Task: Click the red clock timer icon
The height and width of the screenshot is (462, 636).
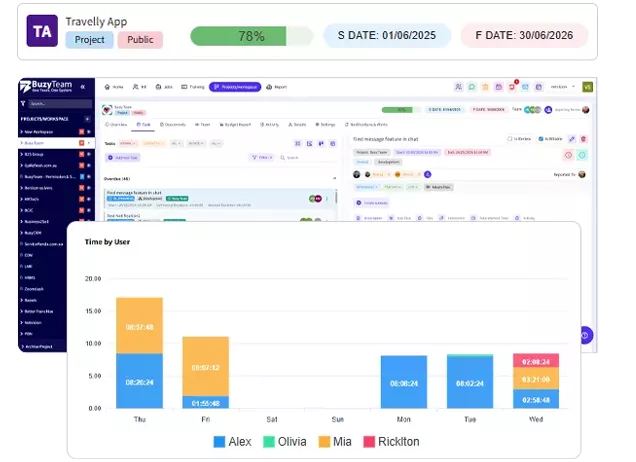Action: tap(569, 155)
